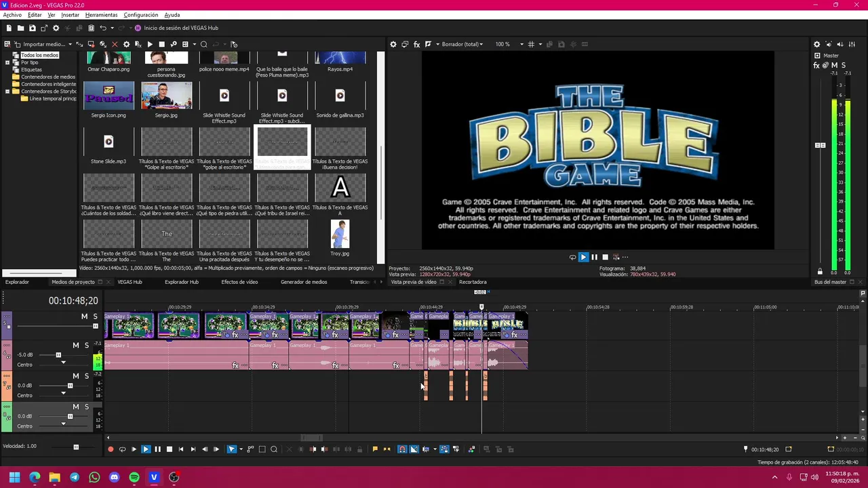868x488 pixels.
Task: Select the Contenedores de medios folder
Action: point(48,77)
